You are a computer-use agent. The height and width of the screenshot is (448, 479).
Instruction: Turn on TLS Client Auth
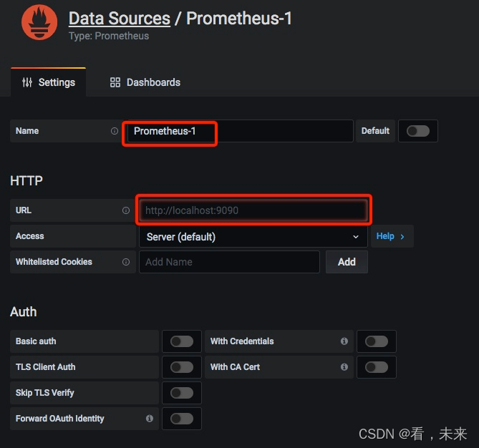pyautogui.click(x=182, y=366)
